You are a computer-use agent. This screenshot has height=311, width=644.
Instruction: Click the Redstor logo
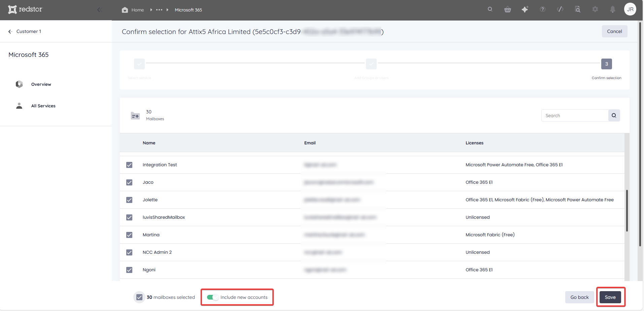click(25, 9)
